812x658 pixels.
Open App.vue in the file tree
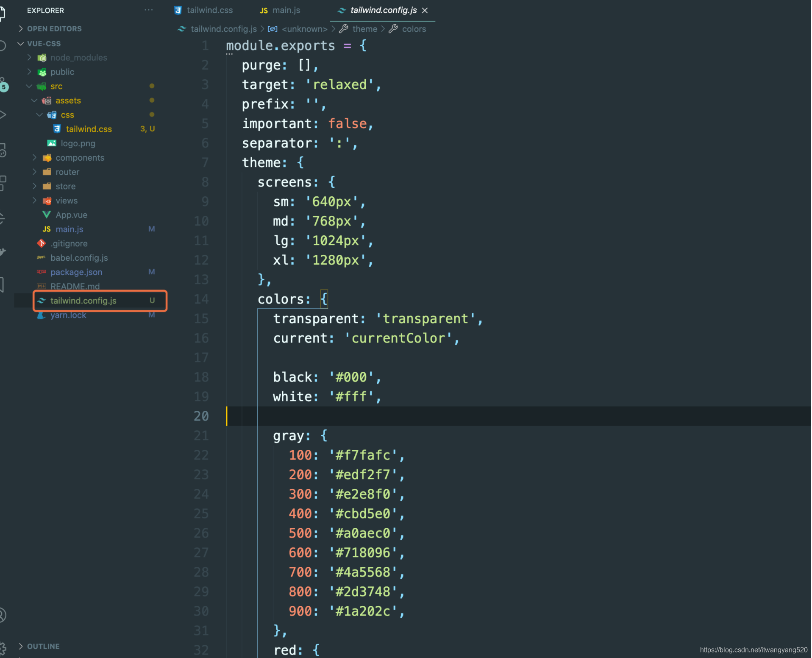tap(72, 215)
